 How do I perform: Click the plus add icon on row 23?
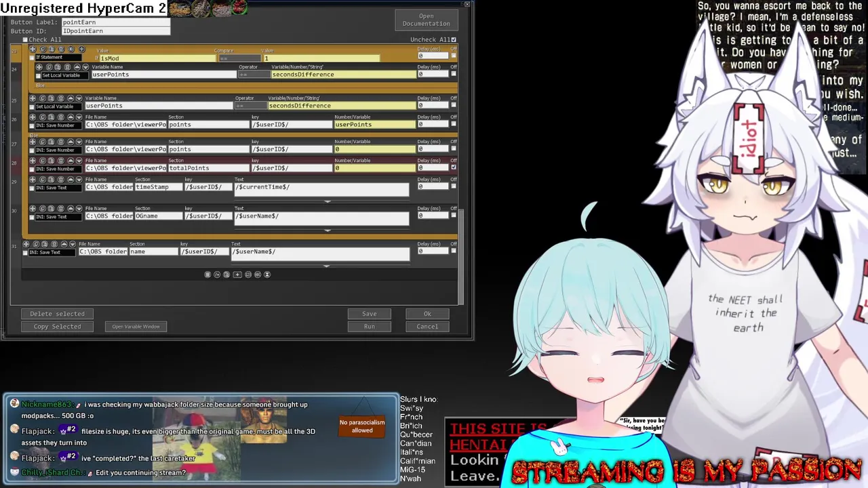click(x=81, y=49)
